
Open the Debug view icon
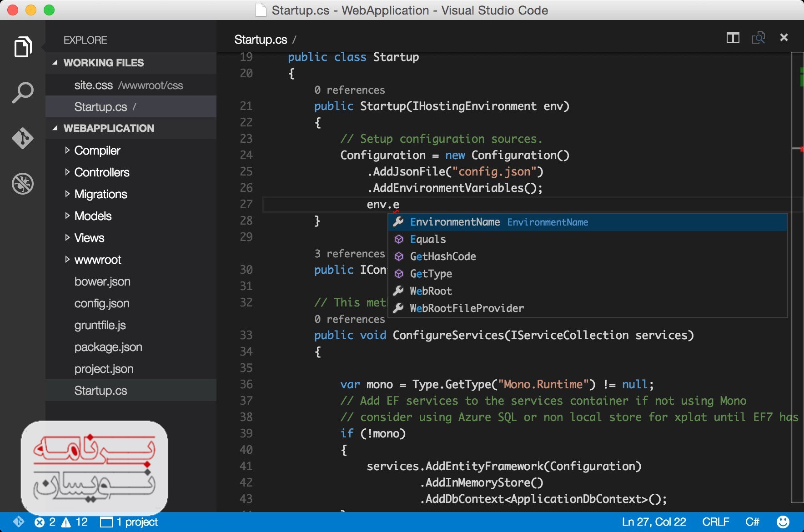[x=23, y=184]
